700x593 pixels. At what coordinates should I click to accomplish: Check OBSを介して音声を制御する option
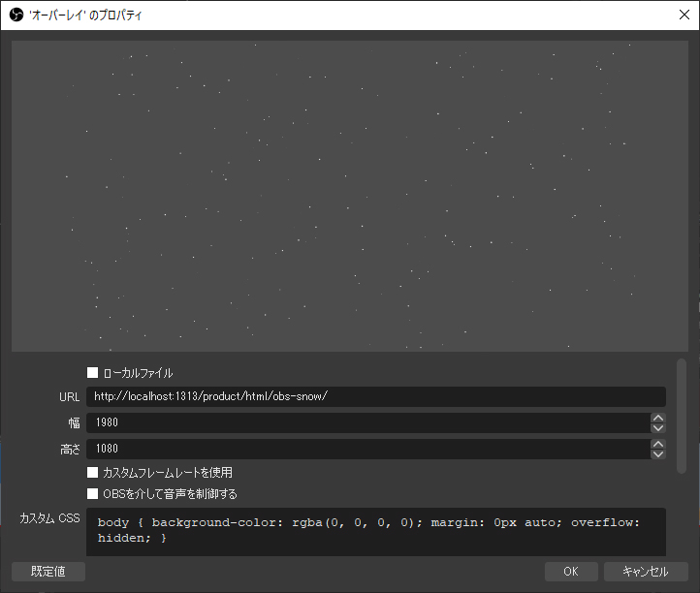pos(92,493)
